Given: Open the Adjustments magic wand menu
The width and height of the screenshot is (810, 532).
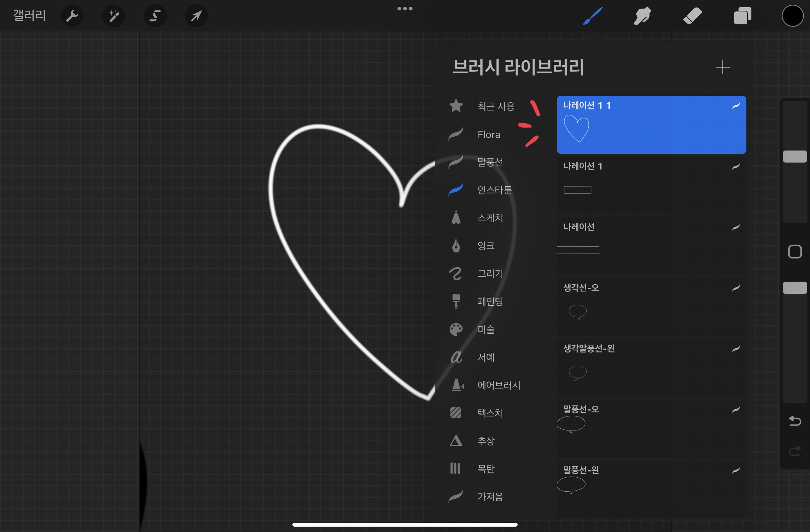Looking at the screenshot, I should [114, 16].
